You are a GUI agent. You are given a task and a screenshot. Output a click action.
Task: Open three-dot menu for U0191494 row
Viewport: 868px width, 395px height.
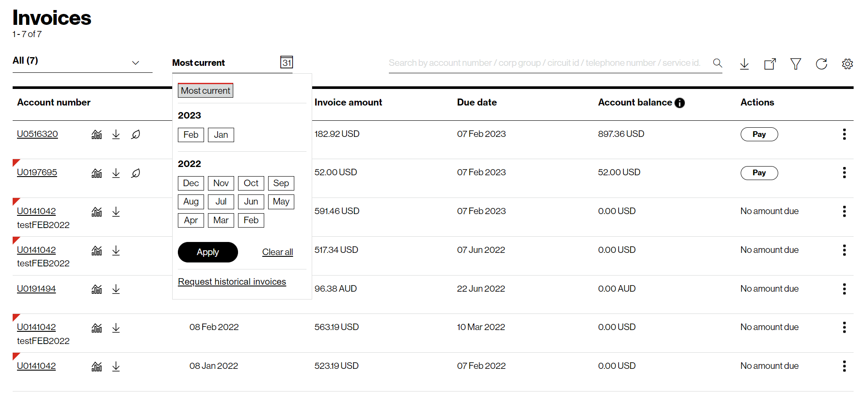click(844, 289)
